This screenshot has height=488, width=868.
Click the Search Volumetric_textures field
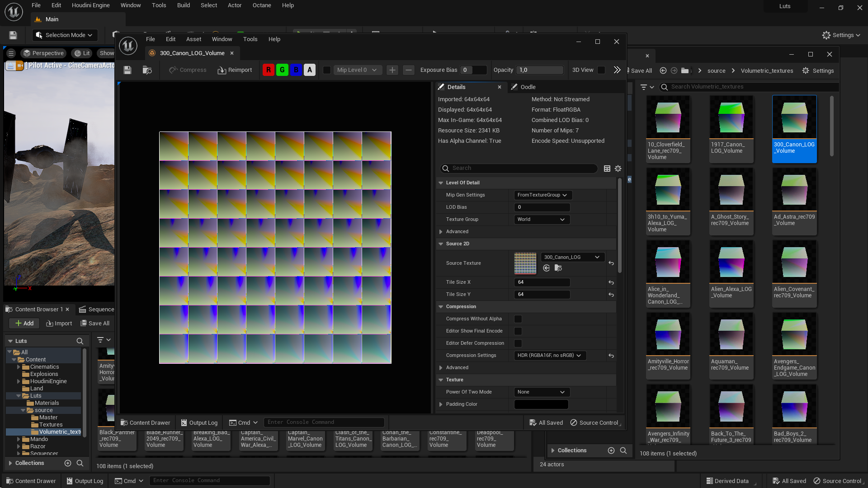pos(748,87)
